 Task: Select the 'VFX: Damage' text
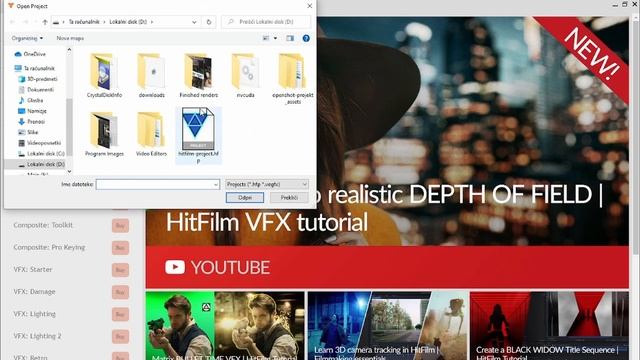34,291
